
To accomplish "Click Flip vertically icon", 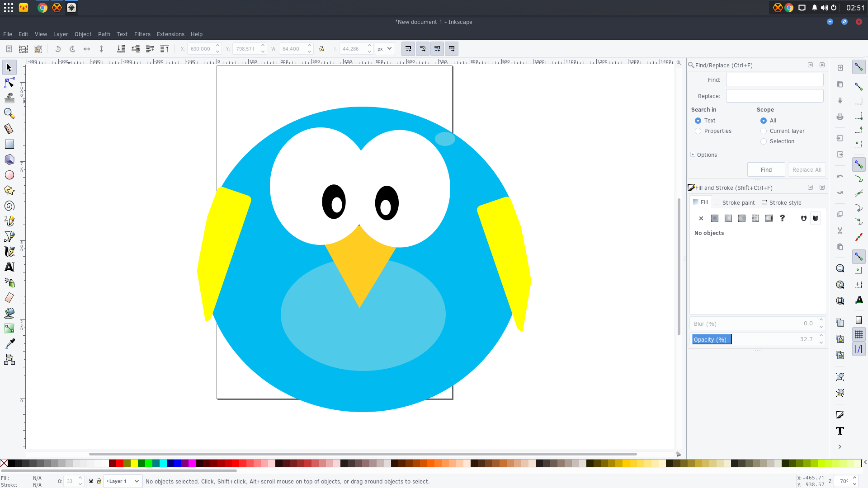I will (101, 49).
